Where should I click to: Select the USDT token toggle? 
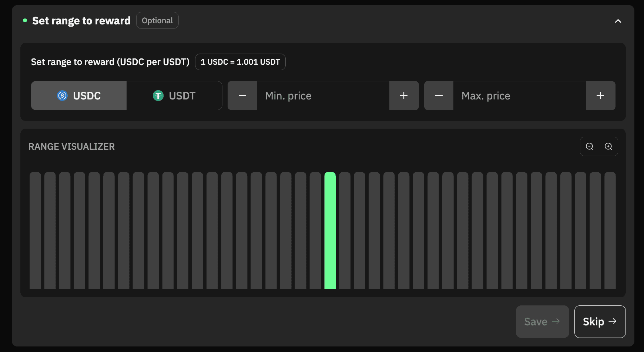coord(174,96)
